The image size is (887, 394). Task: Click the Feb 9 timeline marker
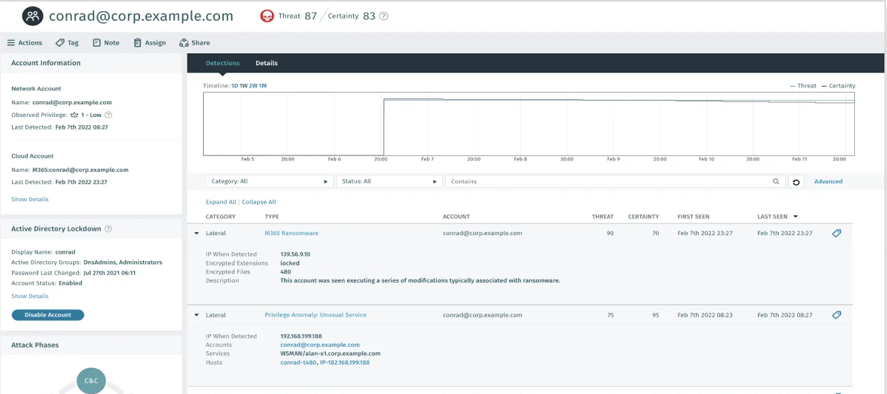click(613, 160)
